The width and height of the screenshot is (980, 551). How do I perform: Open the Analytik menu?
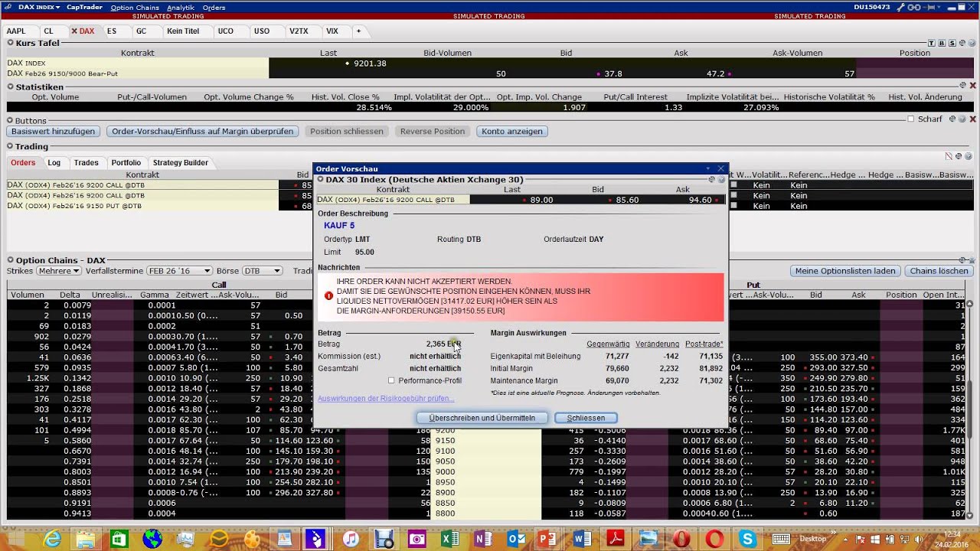[x=181, y=8]
